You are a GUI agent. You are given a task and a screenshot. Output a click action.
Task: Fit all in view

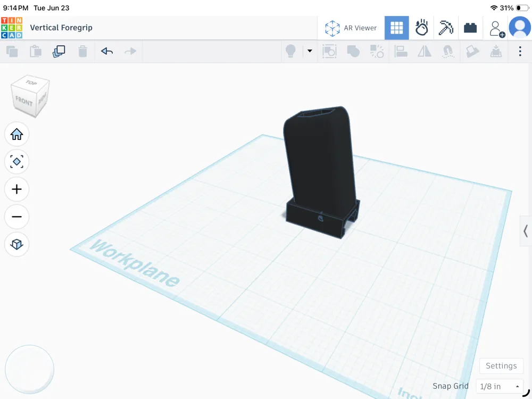point(16,162)
